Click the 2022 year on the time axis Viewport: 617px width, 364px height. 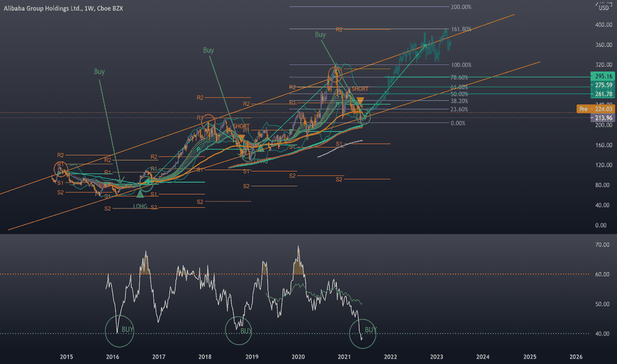click(x=391, y=357)
